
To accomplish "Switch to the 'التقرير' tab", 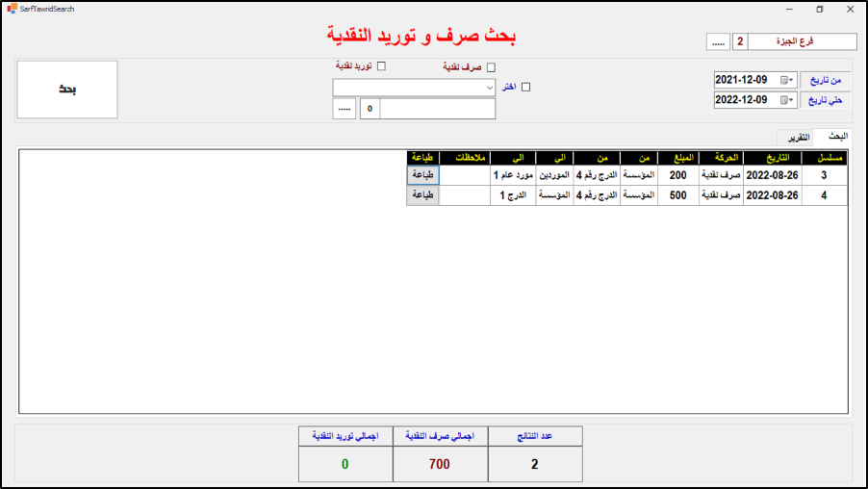I will click(x=792, y=138).
